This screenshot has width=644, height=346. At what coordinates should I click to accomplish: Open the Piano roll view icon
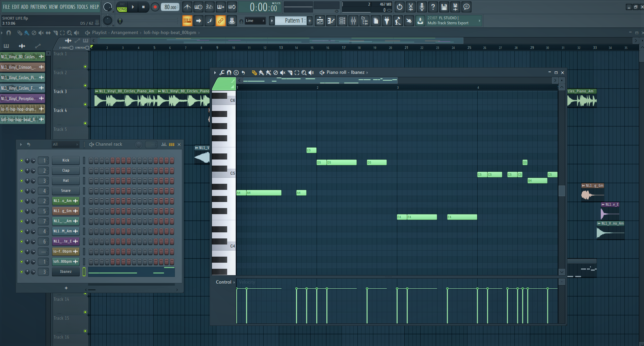pyautogui.click(x=331, y=21)
